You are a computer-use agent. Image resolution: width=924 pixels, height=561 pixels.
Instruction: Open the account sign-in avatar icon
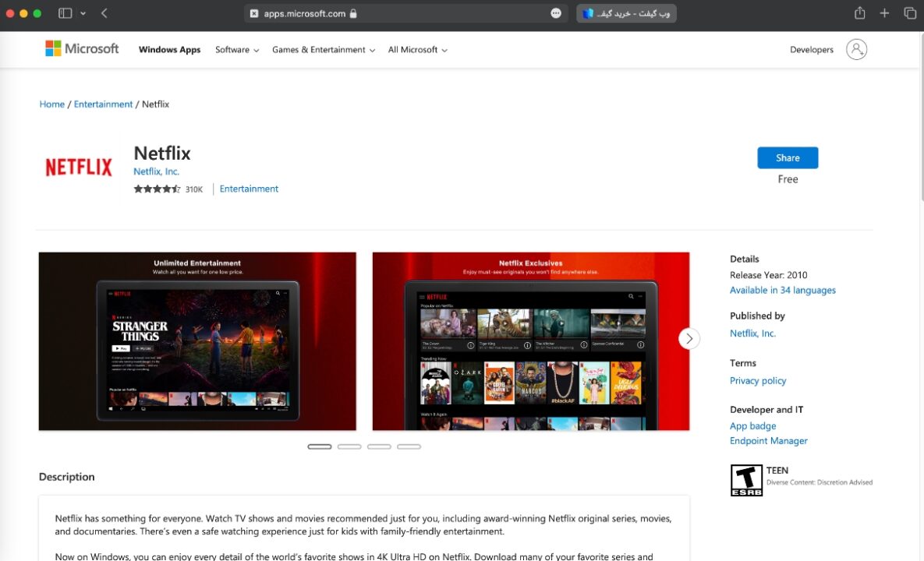(856, 49)
